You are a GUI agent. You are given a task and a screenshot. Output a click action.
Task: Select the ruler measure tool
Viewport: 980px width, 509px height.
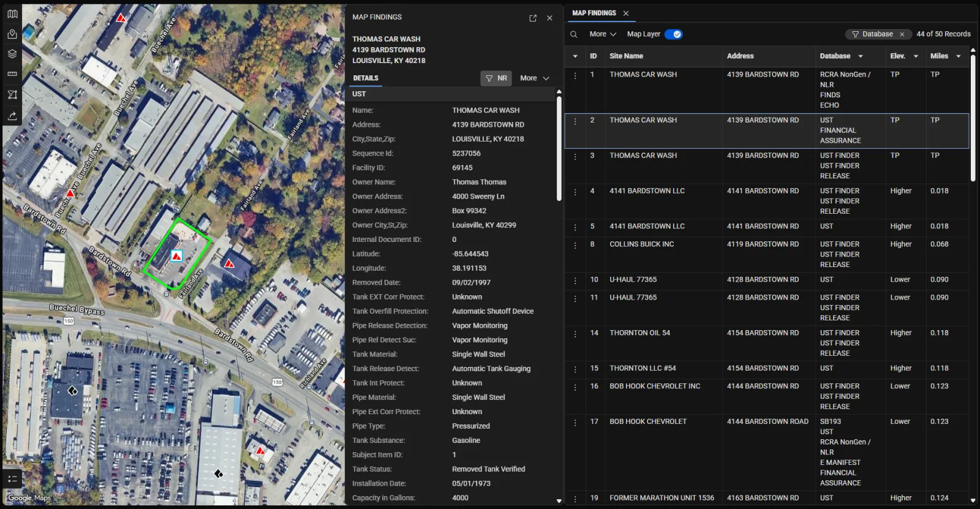coord(12,74)
